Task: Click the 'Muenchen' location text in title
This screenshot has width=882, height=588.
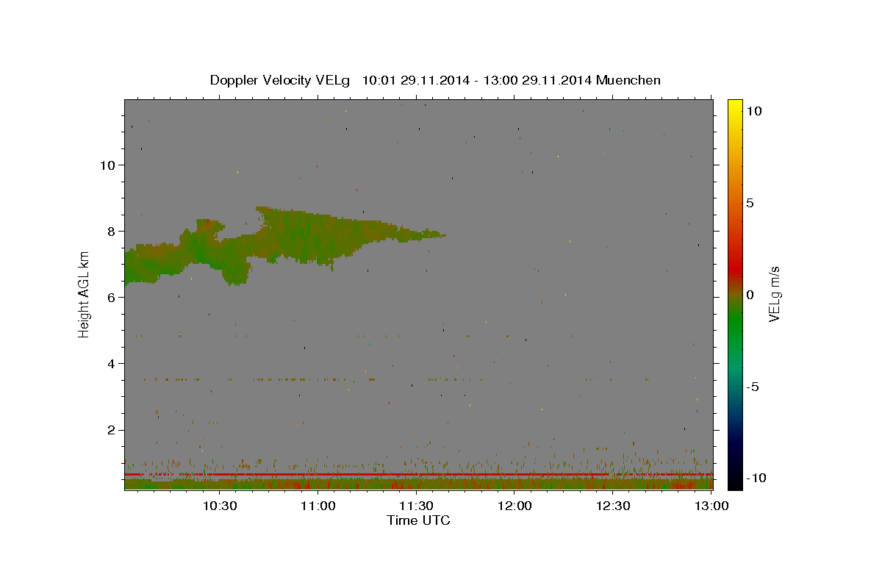Action: [x=628, y=80]
